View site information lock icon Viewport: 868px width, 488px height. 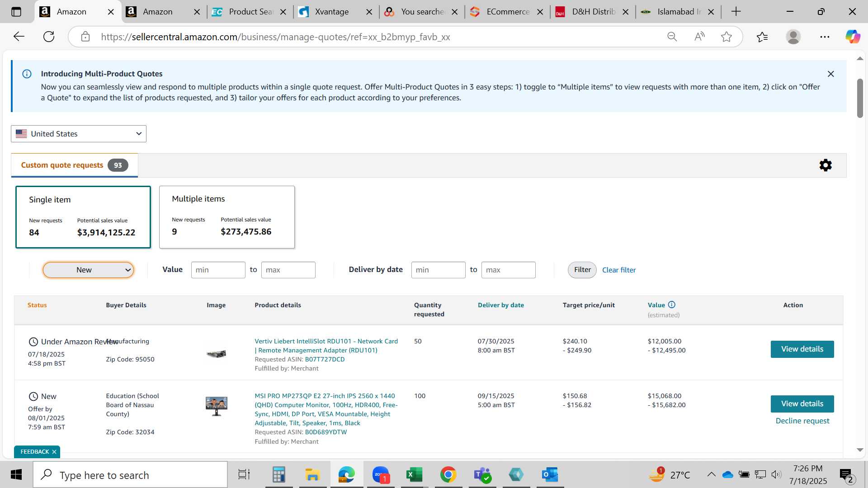point(85,37)
